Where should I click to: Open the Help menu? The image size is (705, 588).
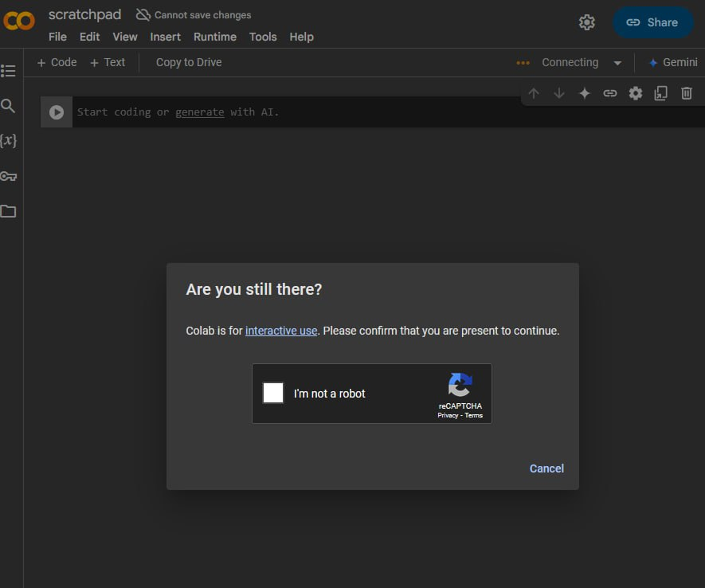pyautogui.click(x=302, y=37)
